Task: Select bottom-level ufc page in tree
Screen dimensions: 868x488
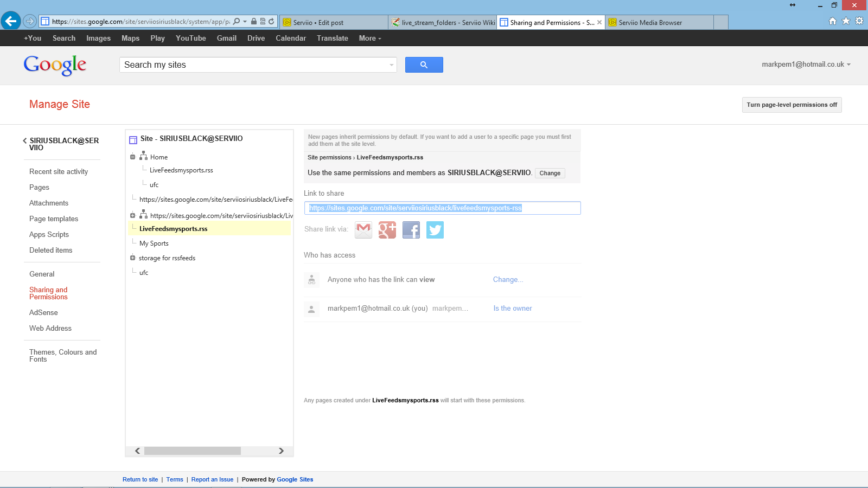Action: (144, 273)
